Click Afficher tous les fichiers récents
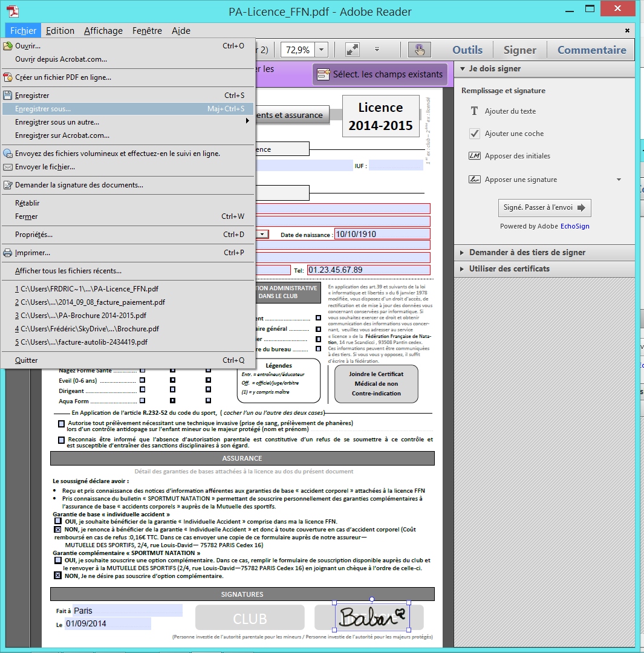 point(128,271)
